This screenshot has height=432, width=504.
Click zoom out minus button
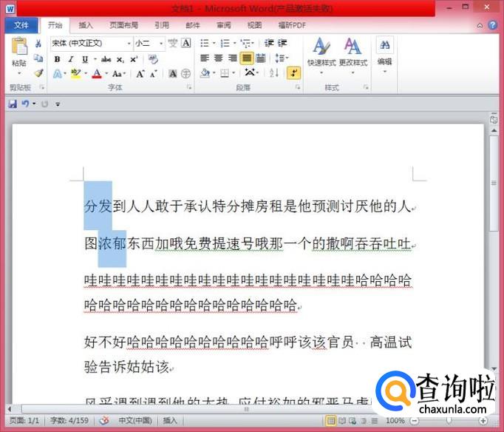[x=415, y=421]
